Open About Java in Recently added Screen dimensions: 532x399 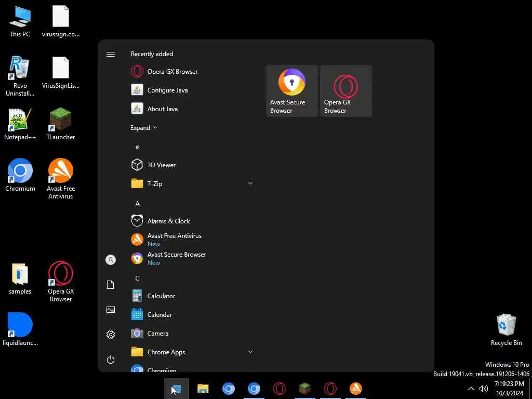(193, 109)
